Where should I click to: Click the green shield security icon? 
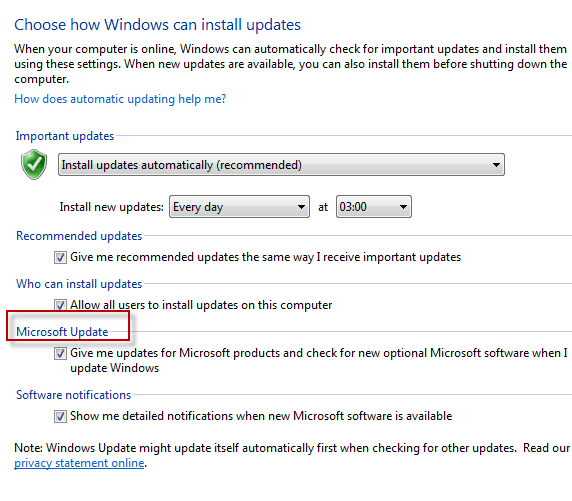click(34, 164)
